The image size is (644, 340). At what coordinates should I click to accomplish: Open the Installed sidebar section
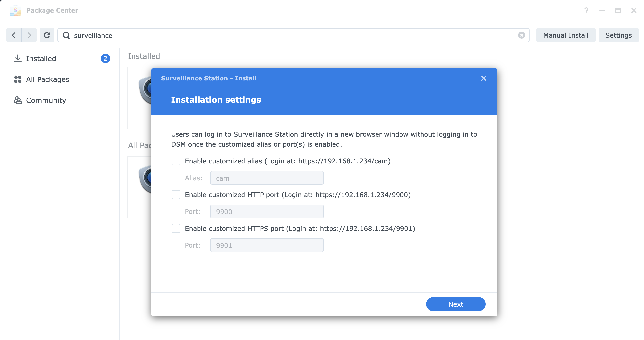coord(41,59)
